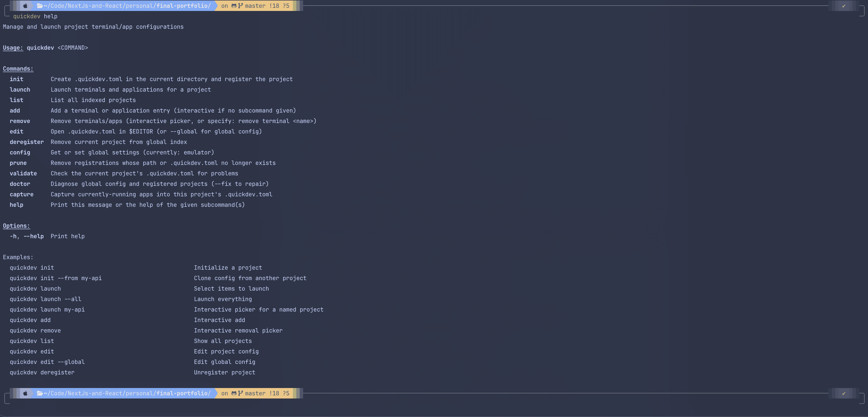Click 'Edit global config' text

point(225,362)
